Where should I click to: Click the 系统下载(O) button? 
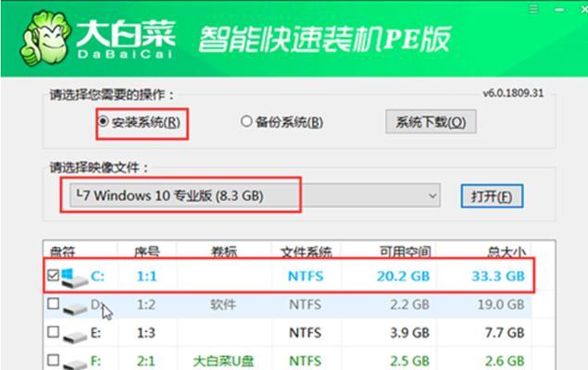(431, 122)
